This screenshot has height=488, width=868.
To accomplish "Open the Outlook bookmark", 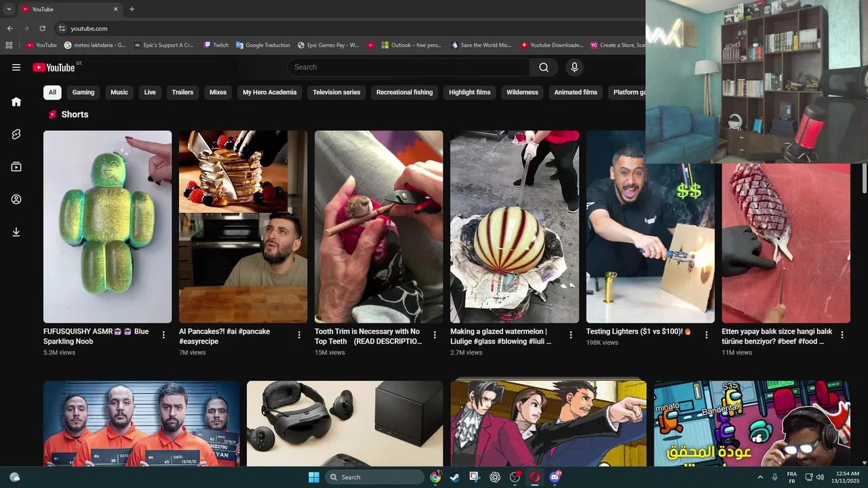I will click(411, 45).
